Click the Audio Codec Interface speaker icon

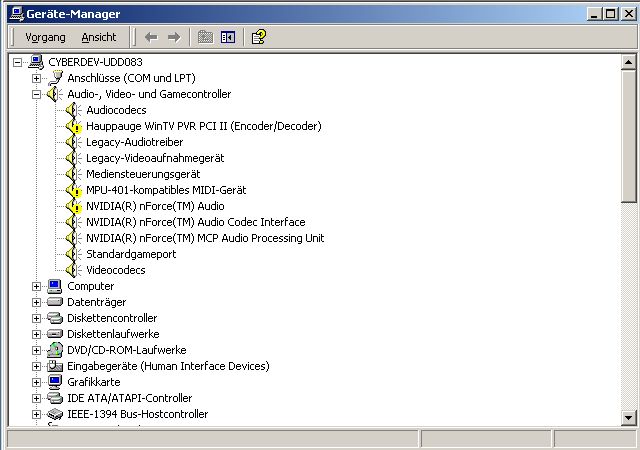(73, 222)
